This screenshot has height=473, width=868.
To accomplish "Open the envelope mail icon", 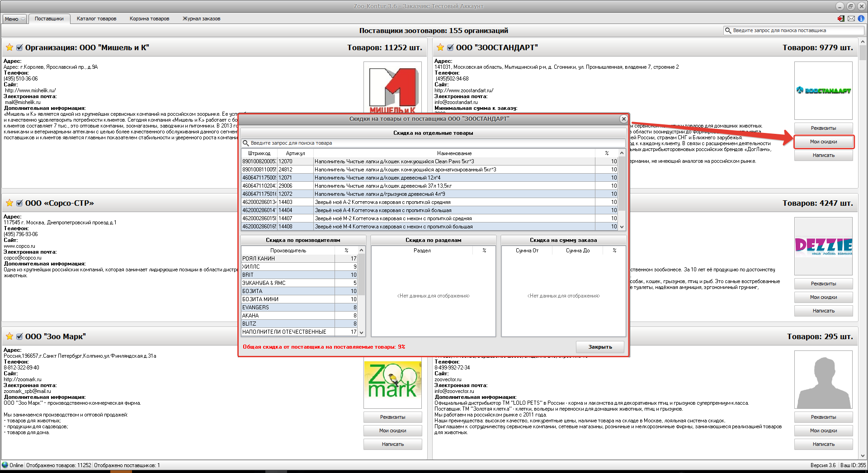I will [851, 19].
